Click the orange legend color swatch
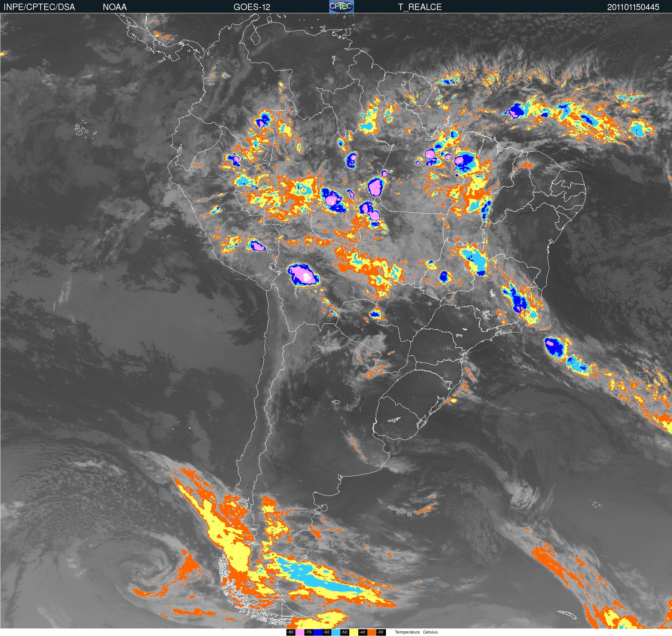 [x=372, y=632]
